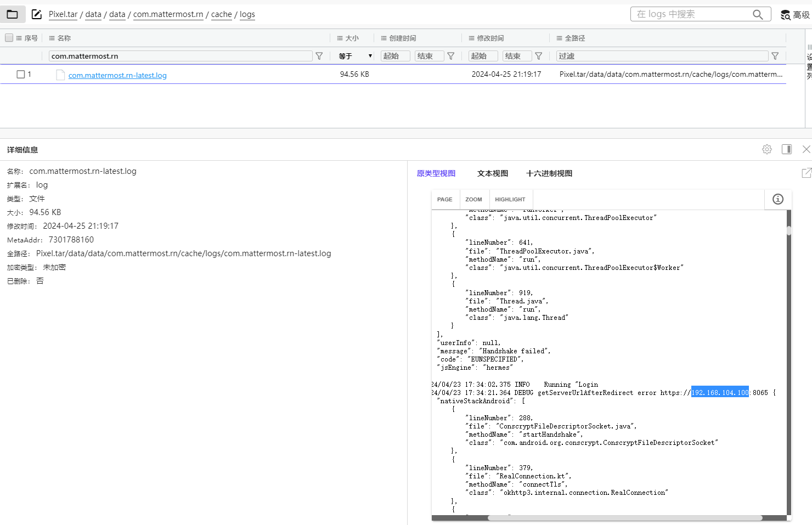The height and width of the screenshot is (525, 812).
Task: Toggle the select-all checkbox in header
Action: 9,38
